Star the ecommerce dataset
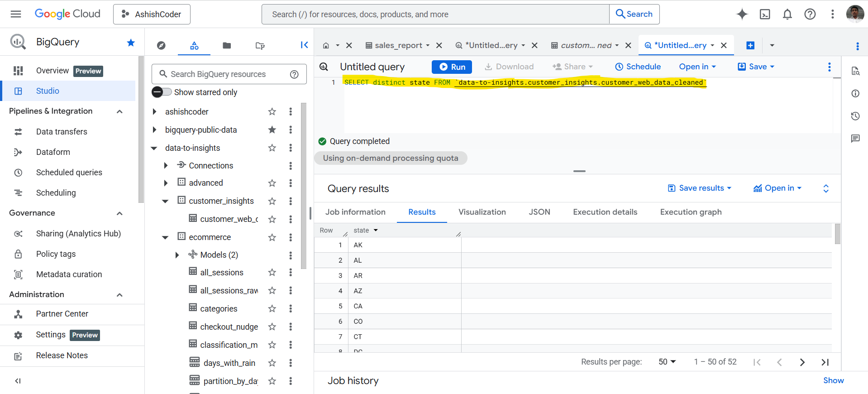The width and height of the screenshot is (868, 394). 272,237
